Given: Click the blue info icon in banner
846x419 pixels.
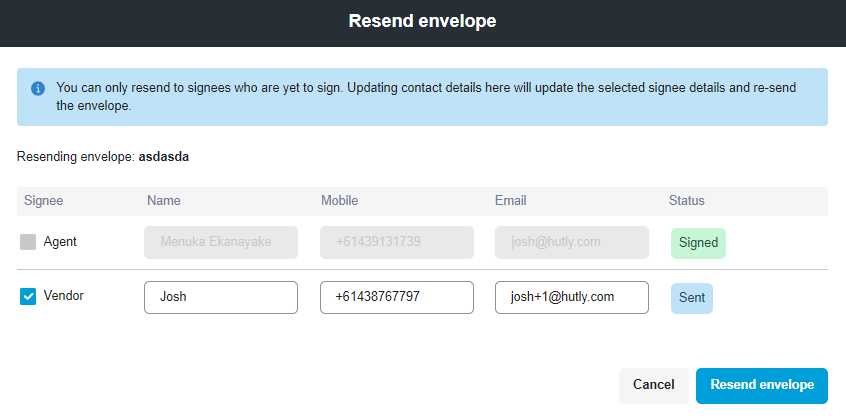Looking at the screenshot, I should click(x=38, y=88).
